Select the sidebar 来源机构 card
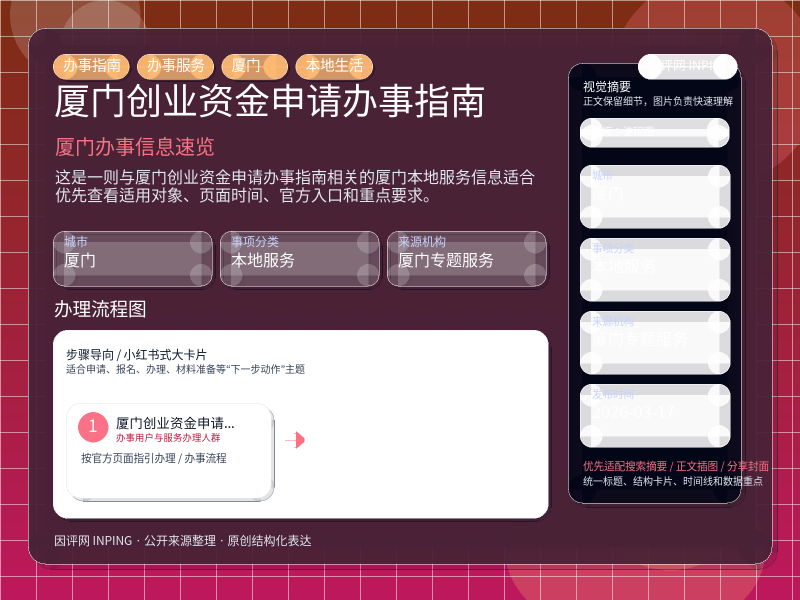The image size is (800, 600). point(655,342)
